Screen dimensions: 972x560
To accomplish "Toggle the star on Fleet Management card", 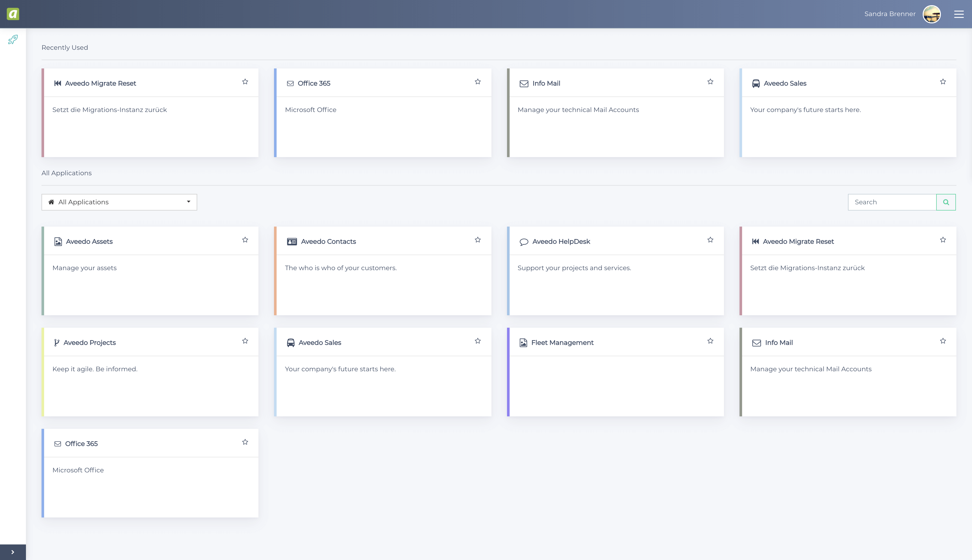I will coord(710,341).
